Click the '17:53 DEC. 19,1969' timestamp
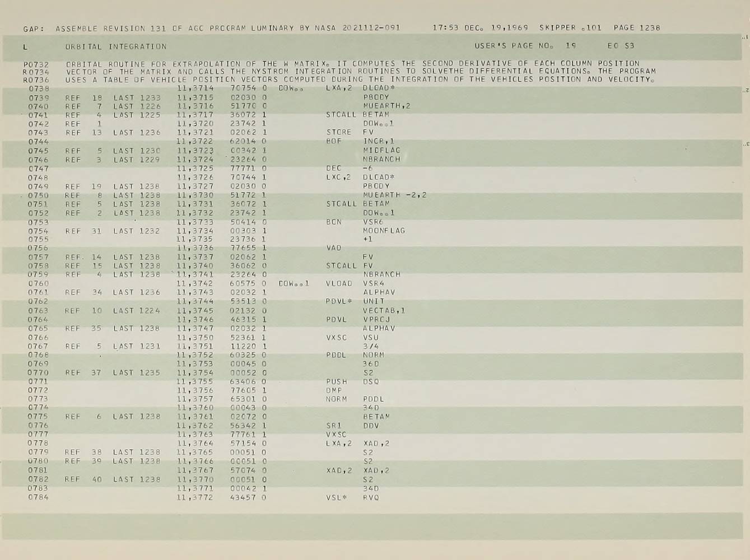The height and width of the screenshot is (560, 750). 480,27
